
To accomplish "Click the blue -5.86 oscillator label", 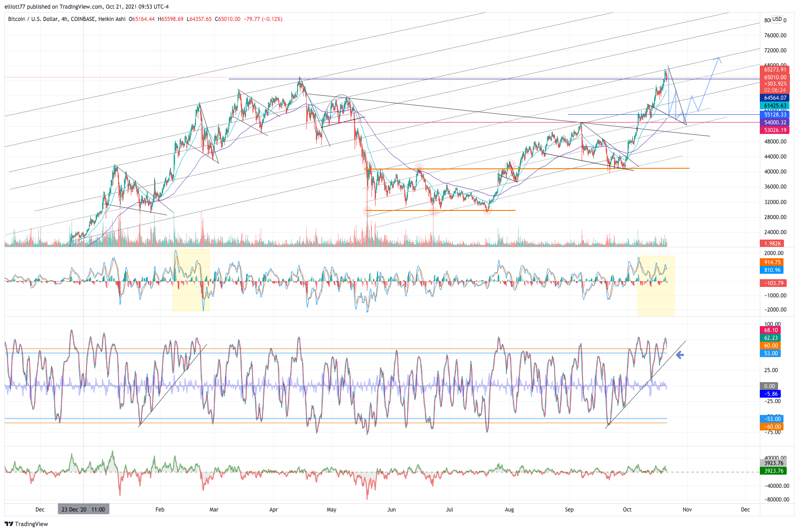I will pyautogui.click(x=770, y=394).
